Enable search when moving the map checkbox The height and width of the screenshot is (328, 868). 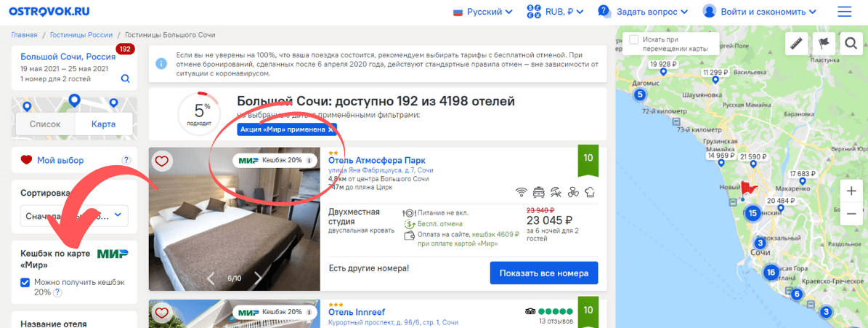tap(634, 39)
